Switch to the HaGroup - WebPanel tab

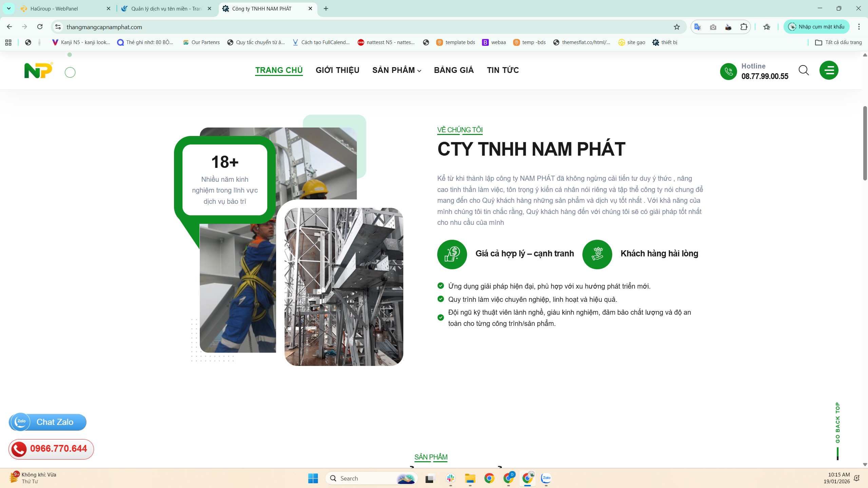65,8
